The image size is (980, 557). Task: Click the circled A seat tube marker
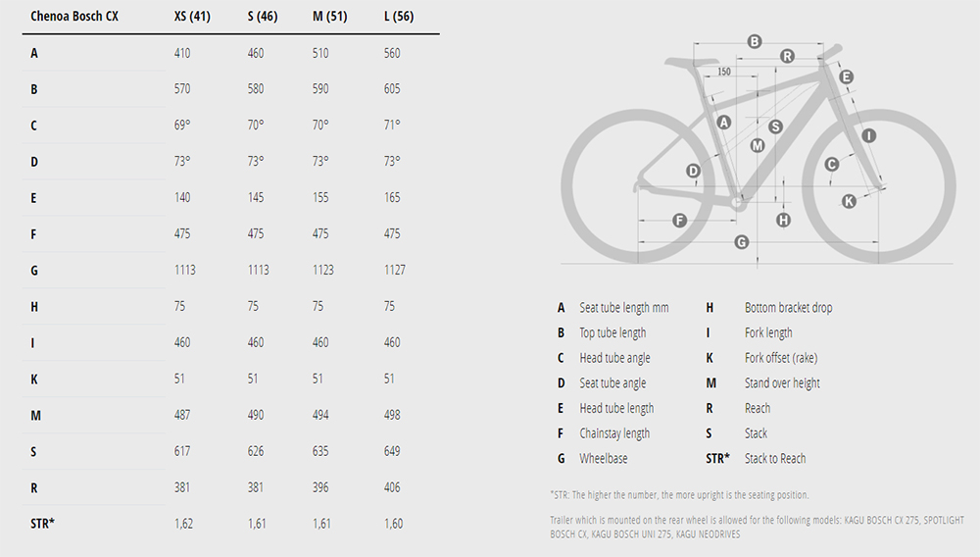click(x=724, y=123)
